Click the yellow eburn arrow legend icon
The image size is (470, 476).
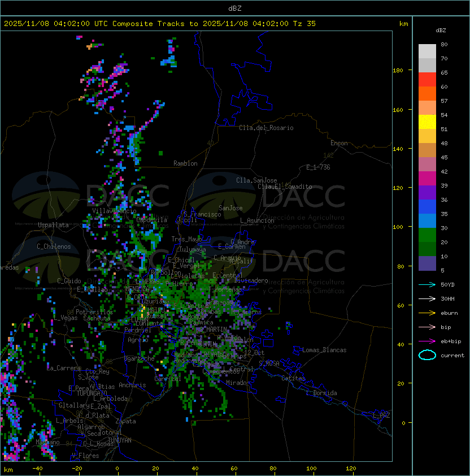427,313
